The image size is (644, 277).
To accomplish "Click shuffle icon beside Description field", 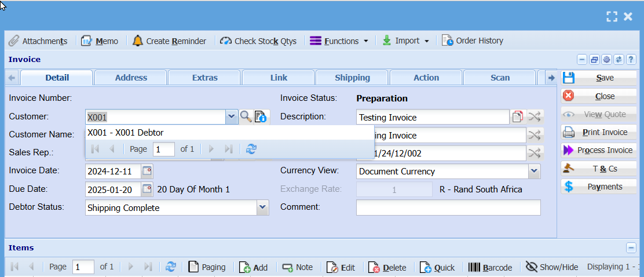I will [535, 117].
